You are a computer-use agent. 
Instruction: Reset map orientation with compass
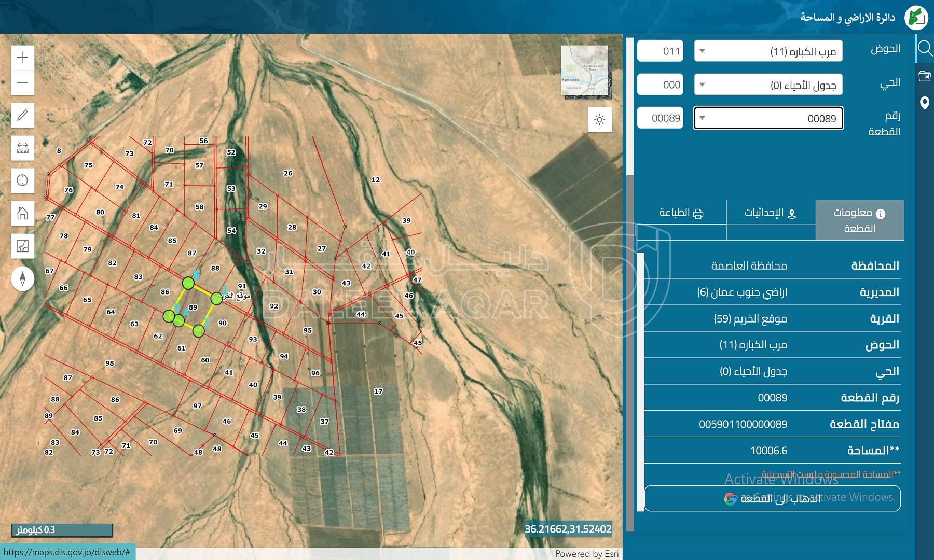(22, 279)
